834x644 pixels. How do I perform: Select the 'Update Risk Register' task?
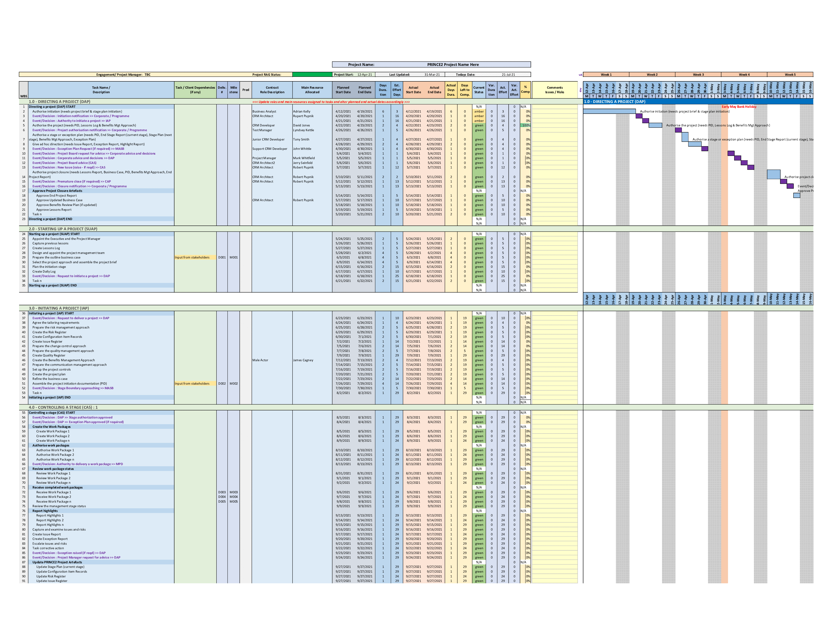[51, 576]
